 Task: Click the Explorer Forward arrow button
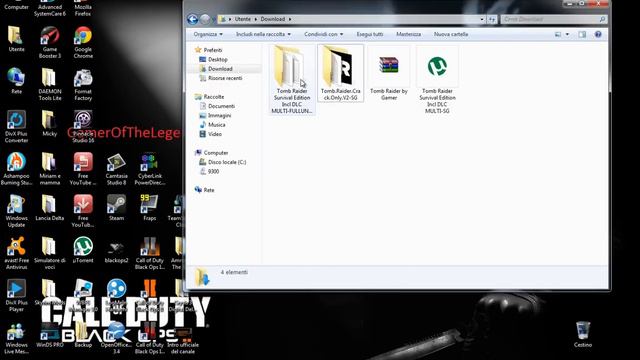[205, 19]
